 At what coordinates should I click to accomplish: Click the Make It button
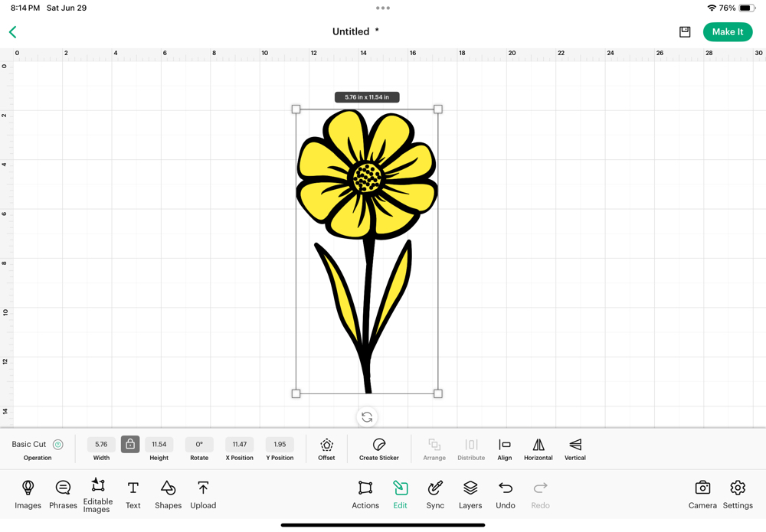728,31
